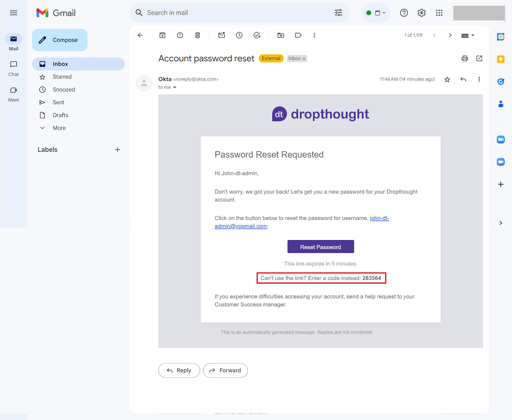The height and width of the screenshot is (420, 512).
Task: Click the Move to folder icon
Action: tap(281, 35)
